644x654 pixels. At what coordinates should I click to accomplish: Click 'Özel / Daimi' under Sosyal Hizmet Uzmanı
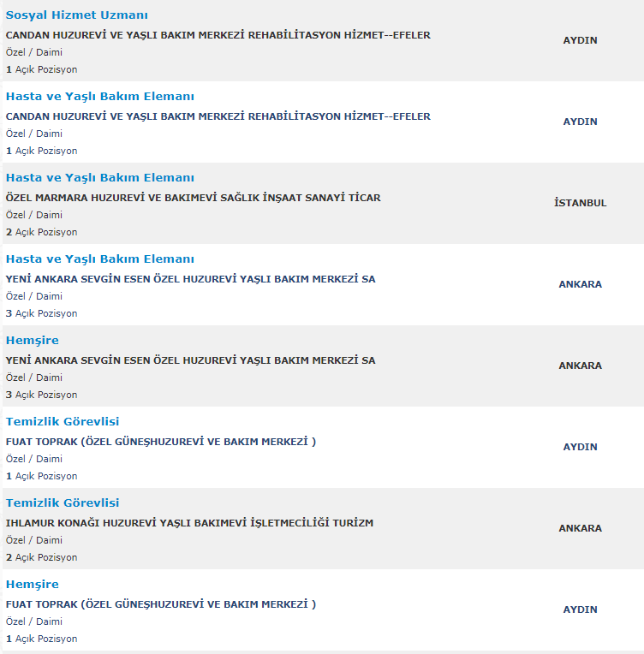click(33, 52)
